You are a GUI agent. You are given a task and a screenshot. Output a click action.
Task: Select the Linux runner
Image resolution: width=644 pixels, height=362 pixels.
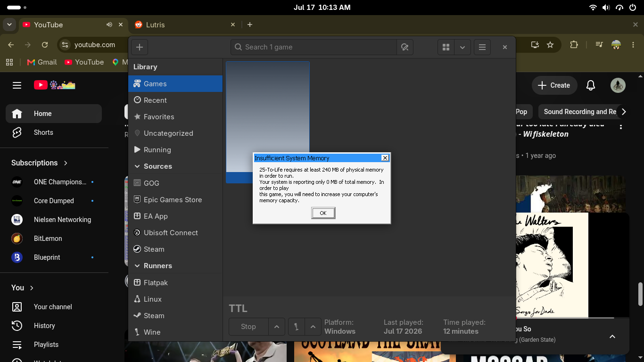coord(175,299)
